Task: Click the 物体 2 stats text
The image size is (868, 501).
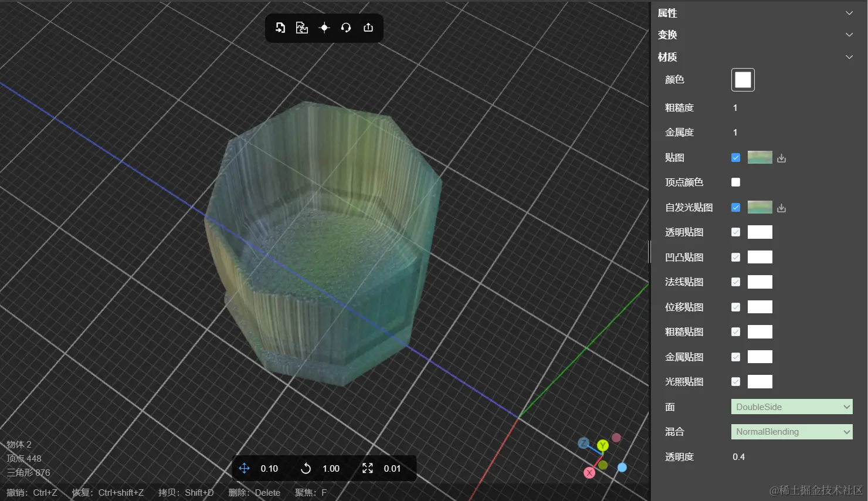Action: pyautogui.click(x=19, y=445)
